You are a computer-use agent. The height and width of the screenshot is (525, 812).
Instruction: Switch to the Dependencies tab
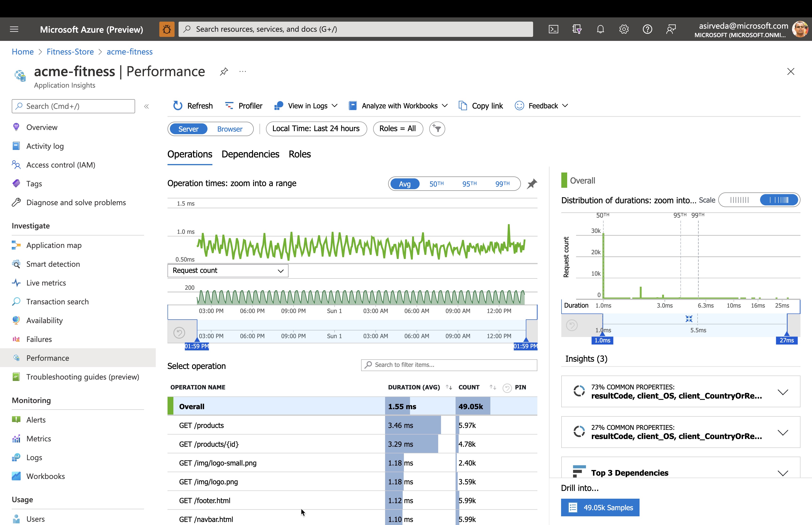coord(250,154)
